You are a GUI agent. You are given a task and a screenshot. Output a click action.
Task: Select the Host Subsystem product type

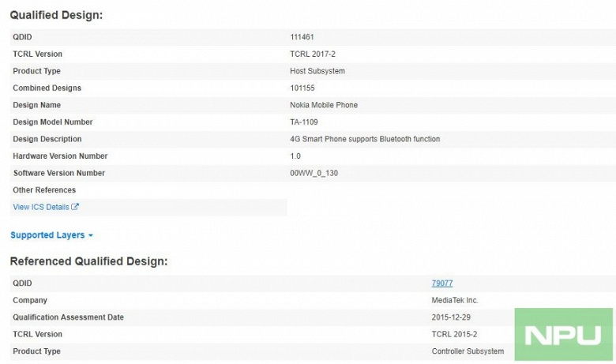point(317,71)
